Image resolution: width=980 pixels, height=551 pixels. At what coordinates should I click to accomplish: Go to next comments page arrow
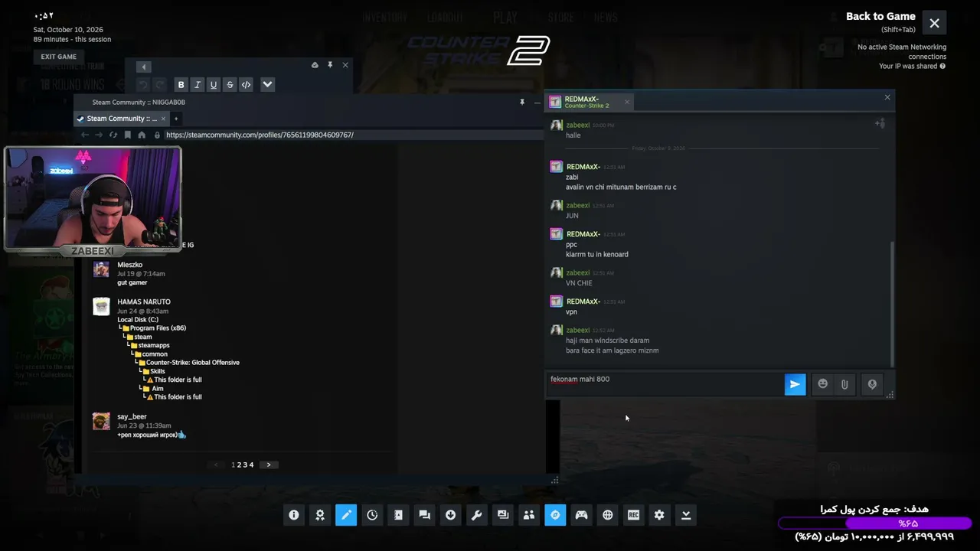[x=268, y=465]
